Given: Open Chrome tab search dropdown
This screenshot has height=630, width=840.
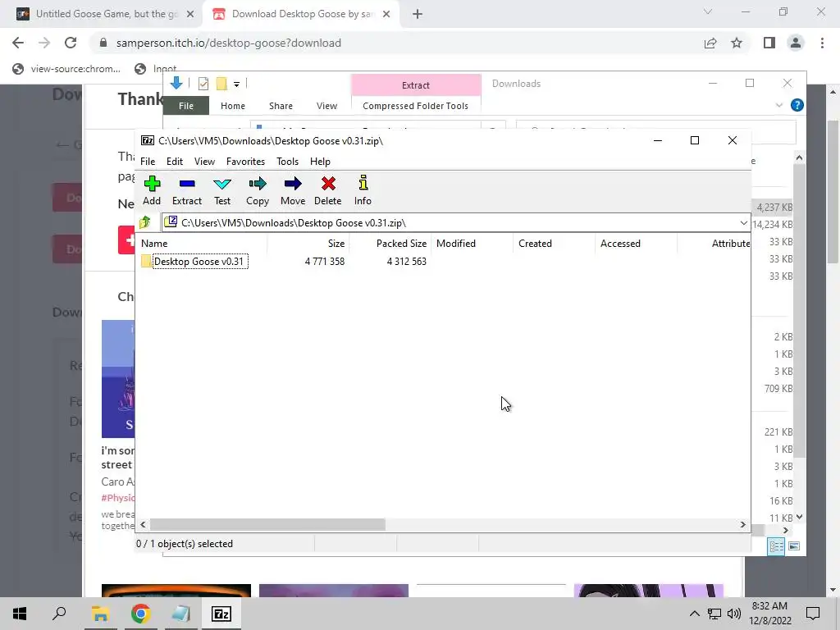Looking at the screenshot, I should (x=708, y=11).
